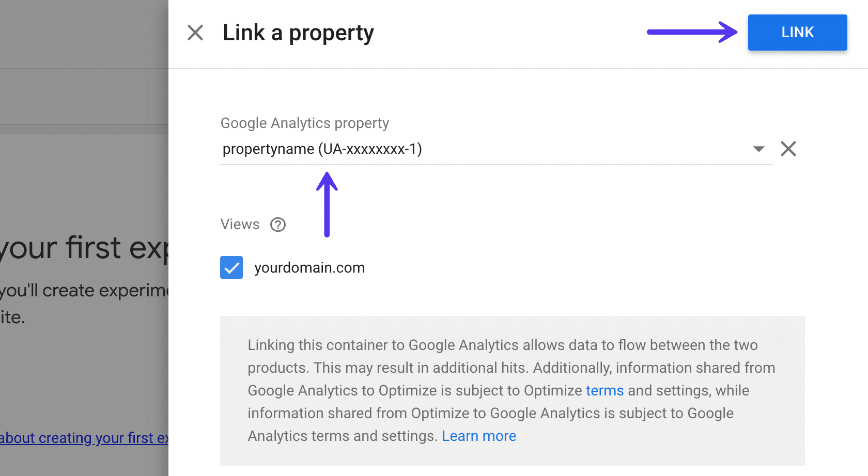Click the question mark next to Views
868x476 pixels.
click(277, 225)
